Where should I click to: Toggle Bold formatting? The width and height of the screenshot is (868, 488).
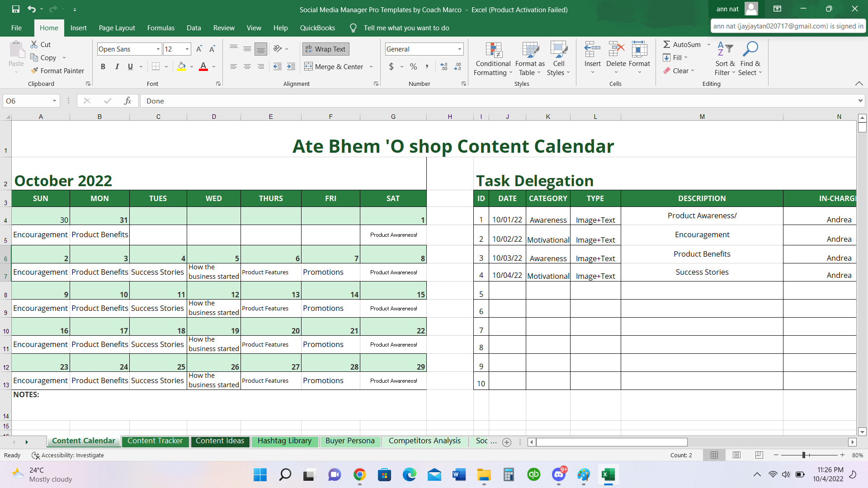103,66
